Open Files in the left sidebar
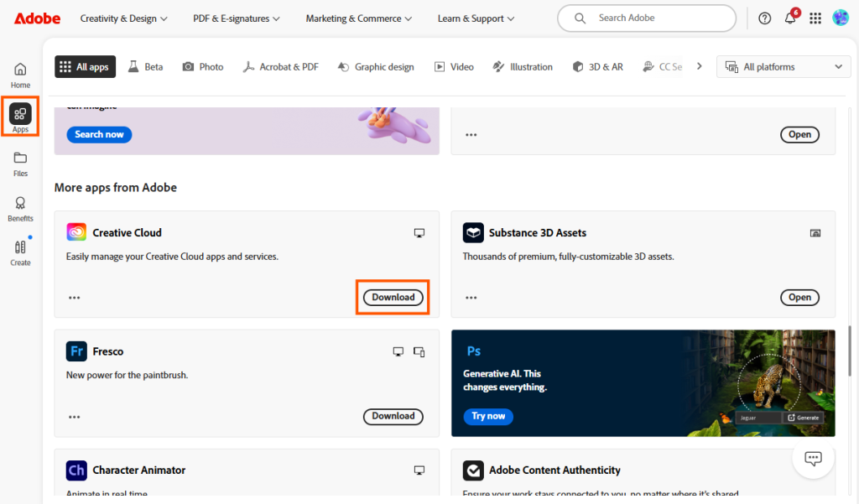Image resolution: width=859 pixels, height=504 pixels. click(20, 164)
